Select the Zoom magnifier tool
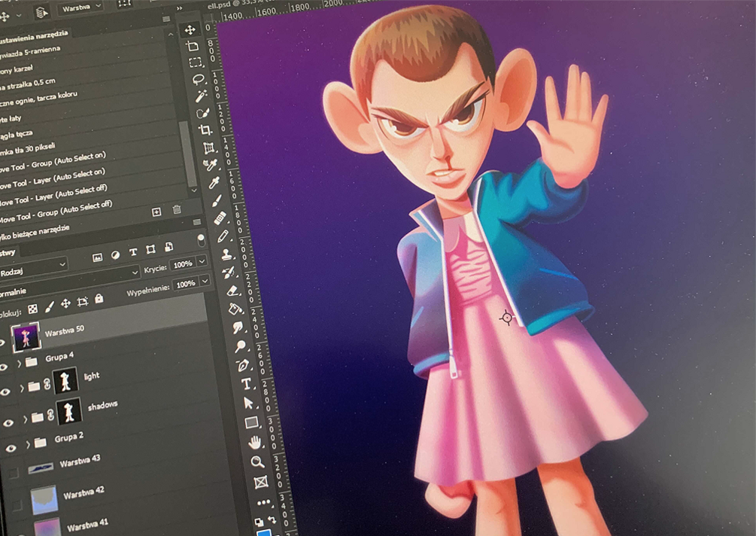The image size is (756, 536). tap(257, 461)
